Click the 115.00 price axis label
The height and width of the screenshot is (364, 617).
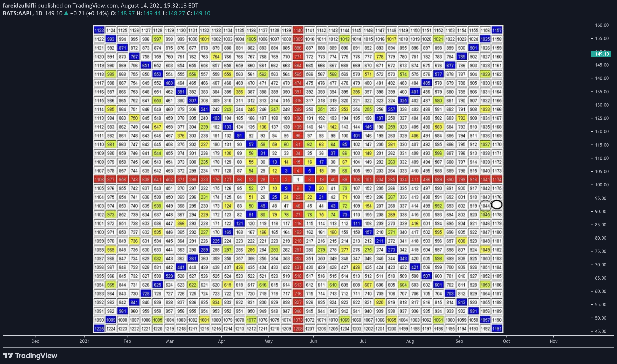tap(602, 145)
